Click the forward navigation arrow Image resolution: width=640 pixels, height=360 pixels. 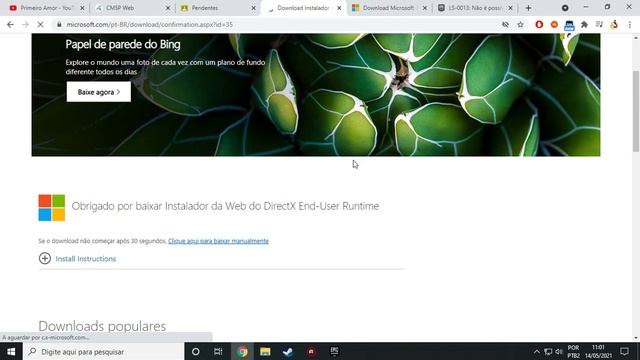25,24
